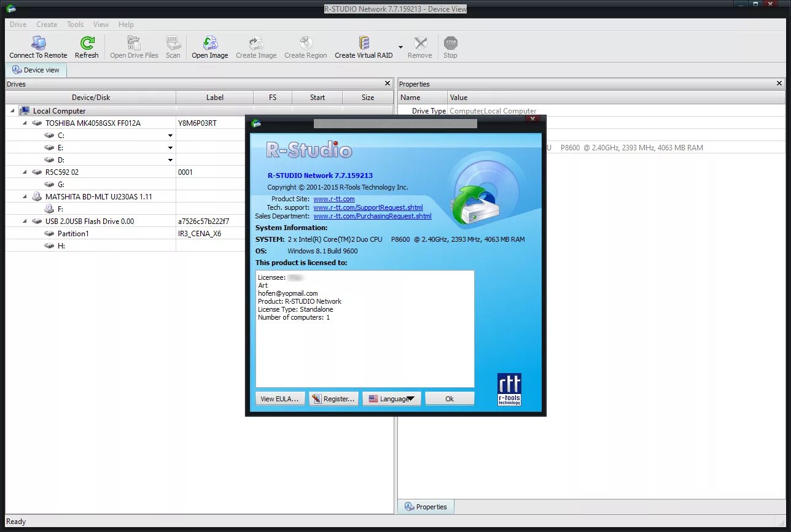
Task: Click Ok in the About dialog
Action: click(x=450, y=399)
